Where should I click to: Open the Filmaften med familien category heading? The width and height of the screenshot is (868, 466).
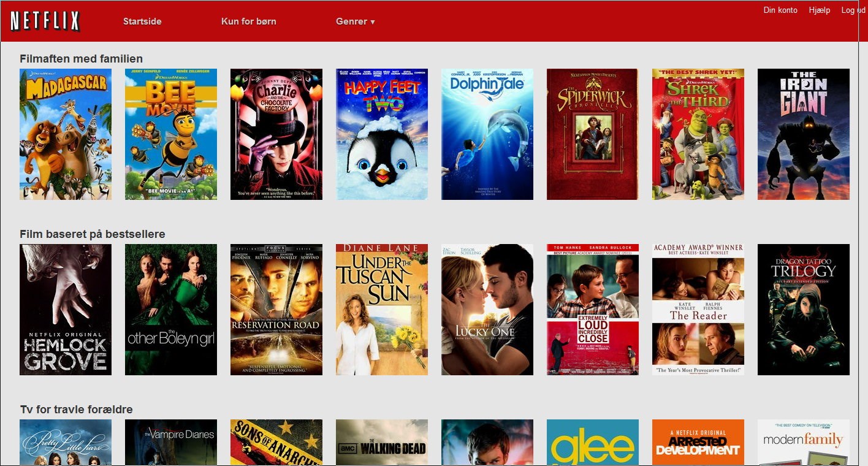(81, 59)
